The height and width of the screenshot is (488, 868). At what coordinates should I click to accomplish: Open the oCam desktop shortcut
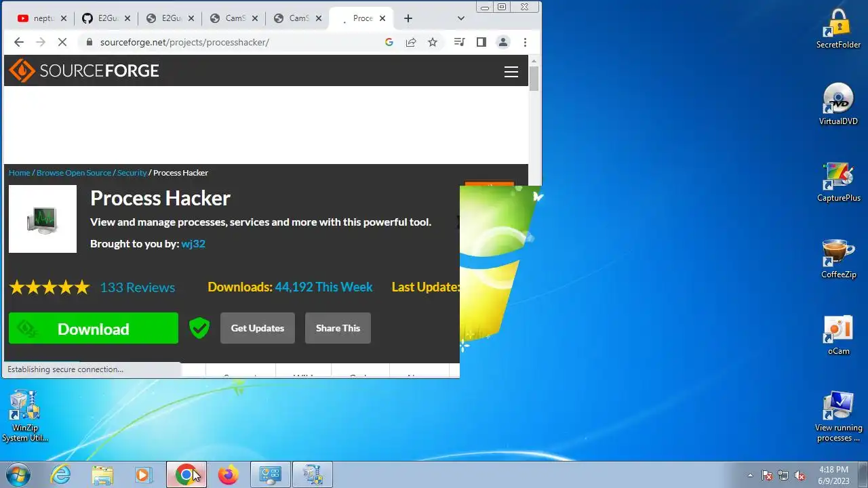click(x=839, y=335)
